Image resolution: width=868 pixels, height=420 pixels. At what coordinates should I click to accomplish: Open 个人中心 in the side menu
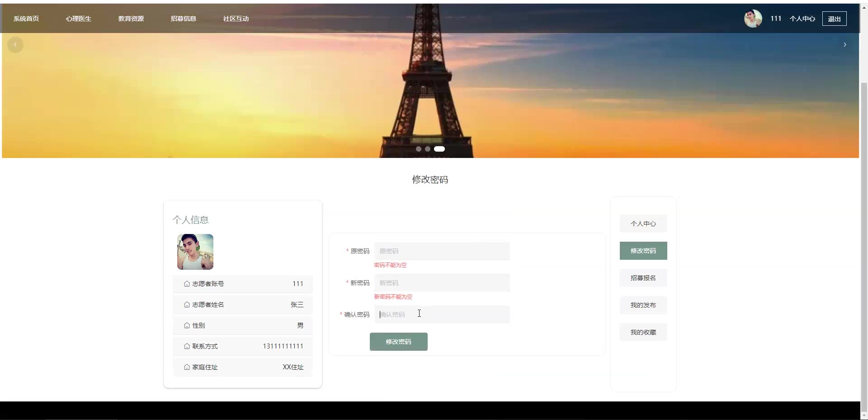[x=643, y=224]
